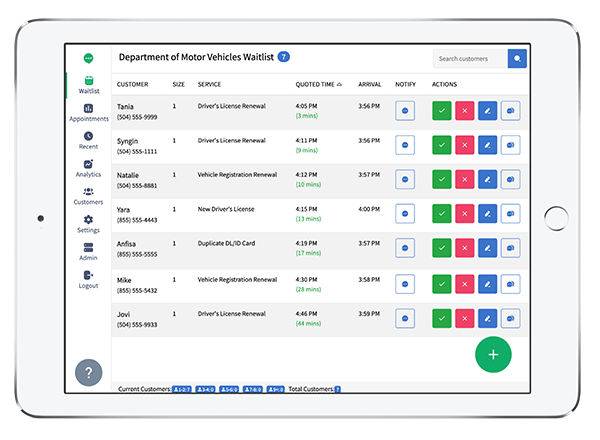This screenshot has height=440, width=600.
Task: Go to Recent in the sidebar
Action: (88, 140)
